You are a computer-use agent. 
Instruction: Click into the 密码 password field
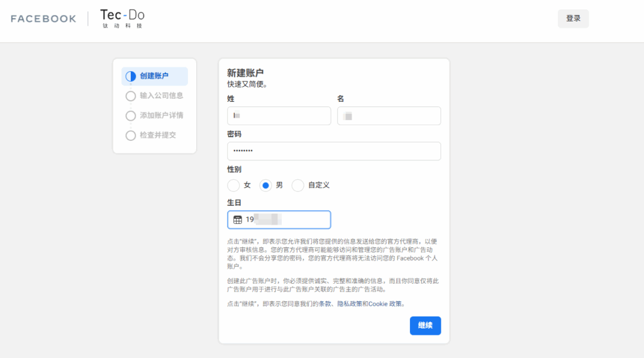click(333, 151)
